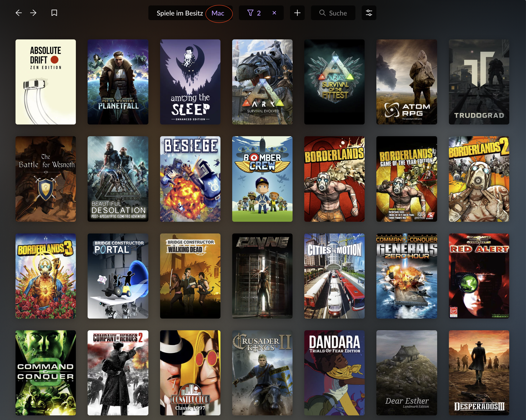Viewport: 526px width, 420px height.
Task: Click the Suche search field
Action: click(x=338, y=13)
